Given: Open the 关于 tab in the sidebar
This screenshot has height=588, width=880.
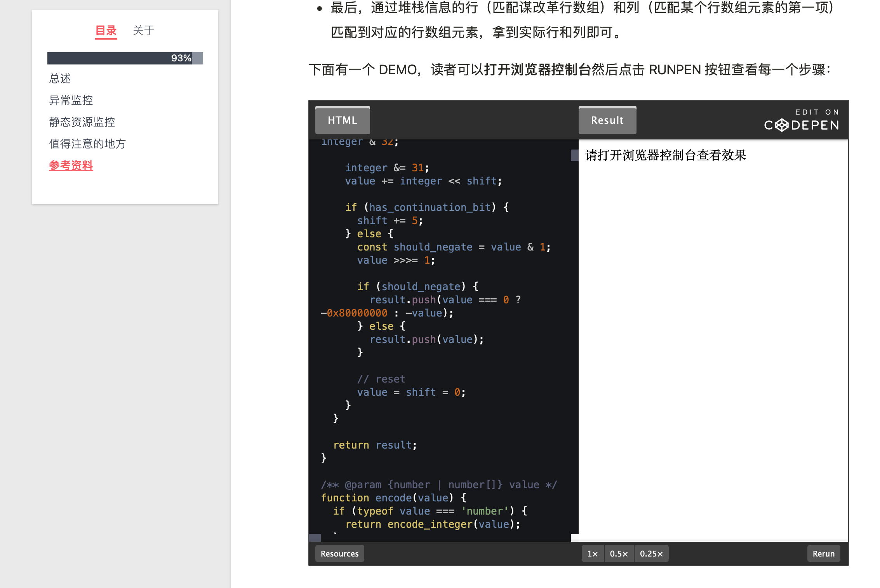Looking at the screenshot, I should click(143, 30).
